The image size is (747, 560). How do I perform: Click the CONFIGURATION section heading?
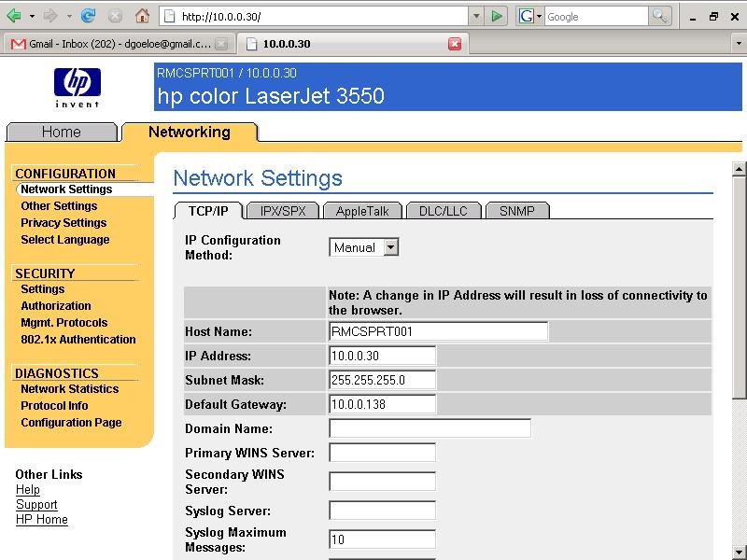[x=65, y=174]
